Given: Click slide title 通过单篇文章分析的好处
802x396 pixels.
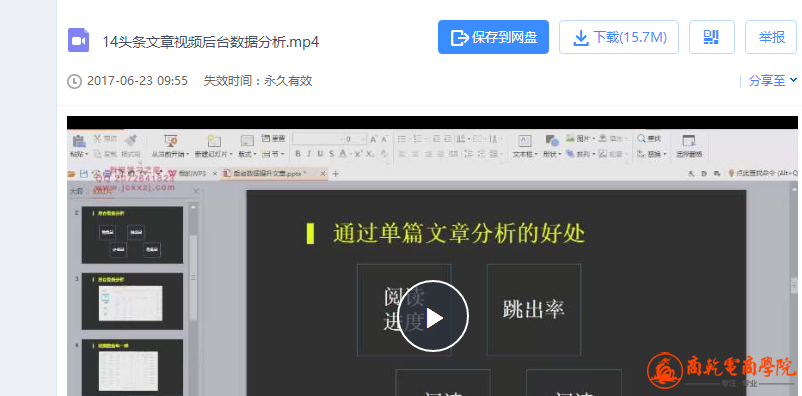Looking at the screenshot, I should point(459,234).
